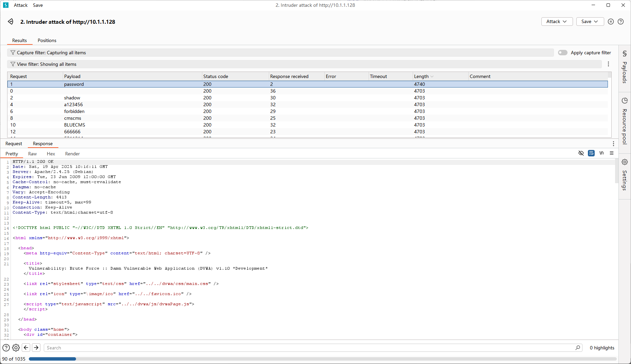This screenshot has height=364, width=631.
Task: Select result row with payload forbidden
Action: tap(308, 111)
